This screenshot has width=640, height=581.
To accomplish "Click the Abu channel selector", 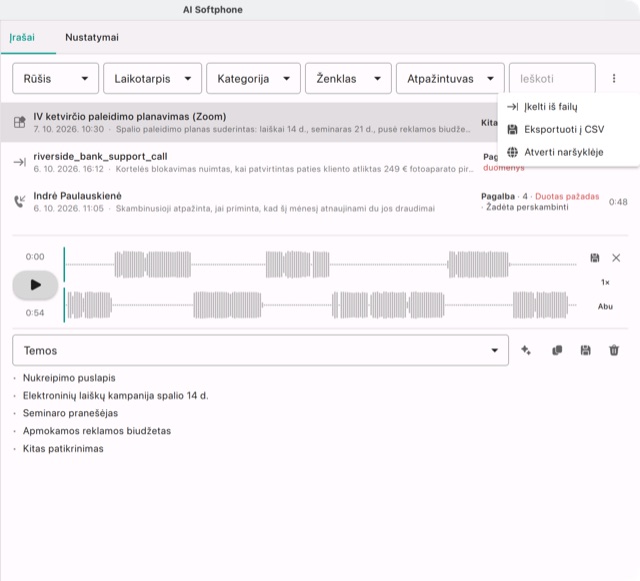I will pos(605,306).
